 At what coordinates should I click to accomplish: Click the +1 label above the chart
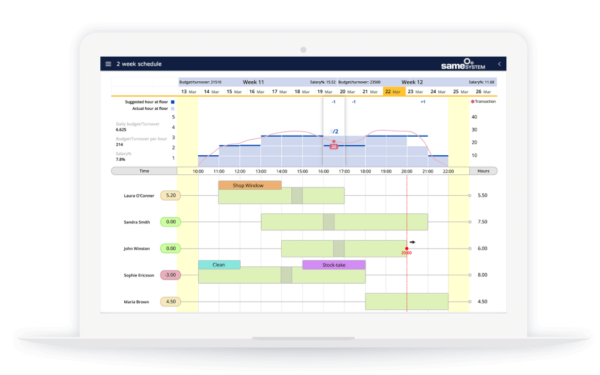[x=423, y=102]
